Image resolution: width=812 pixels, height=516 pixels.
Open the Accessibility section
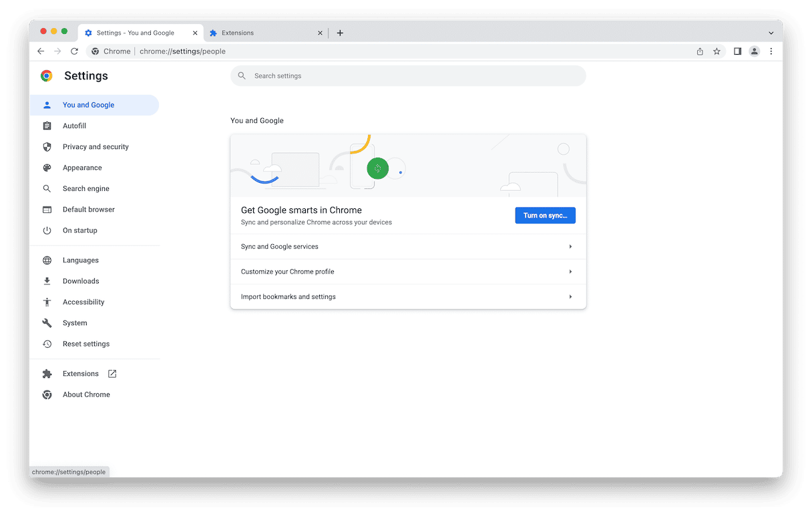coord(94,302)
